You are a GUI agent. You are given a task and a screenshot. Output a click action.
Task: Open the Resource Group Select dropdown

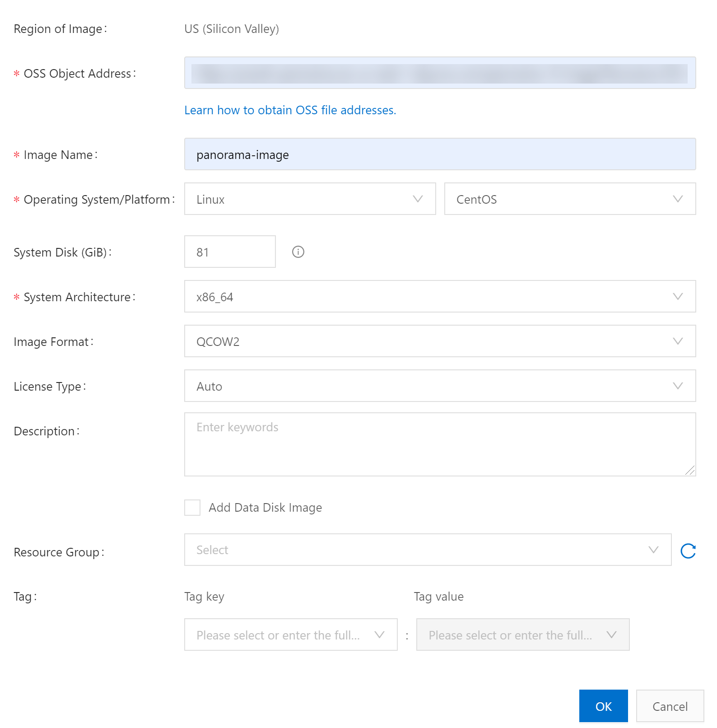[x=427, y=550]
